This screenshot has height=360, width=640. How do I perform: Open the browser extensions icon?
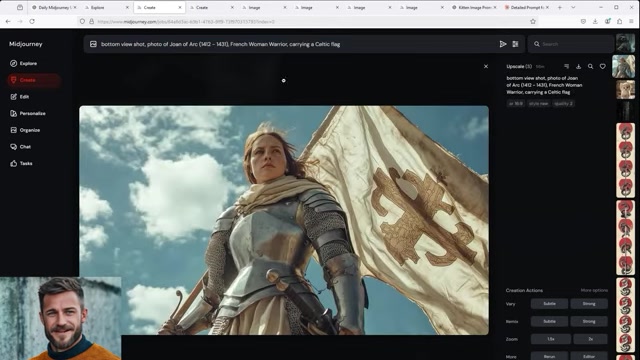(619, 21)
